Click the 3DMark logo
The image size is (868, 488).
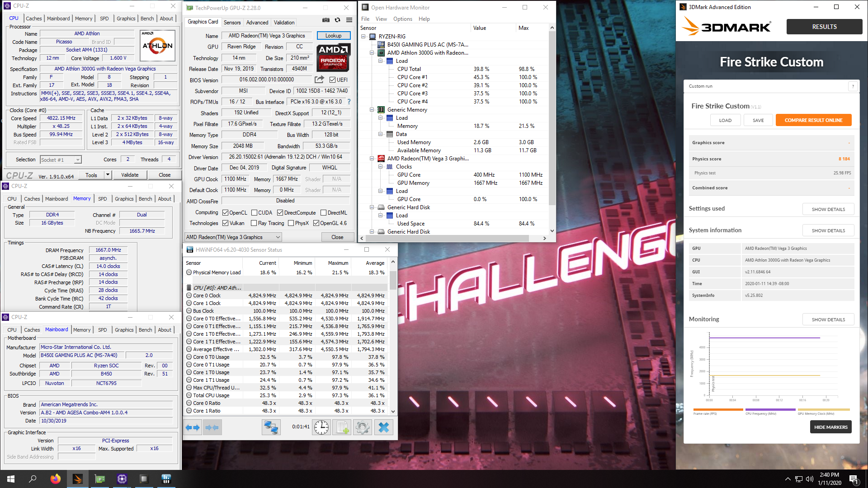click(726, 27)
